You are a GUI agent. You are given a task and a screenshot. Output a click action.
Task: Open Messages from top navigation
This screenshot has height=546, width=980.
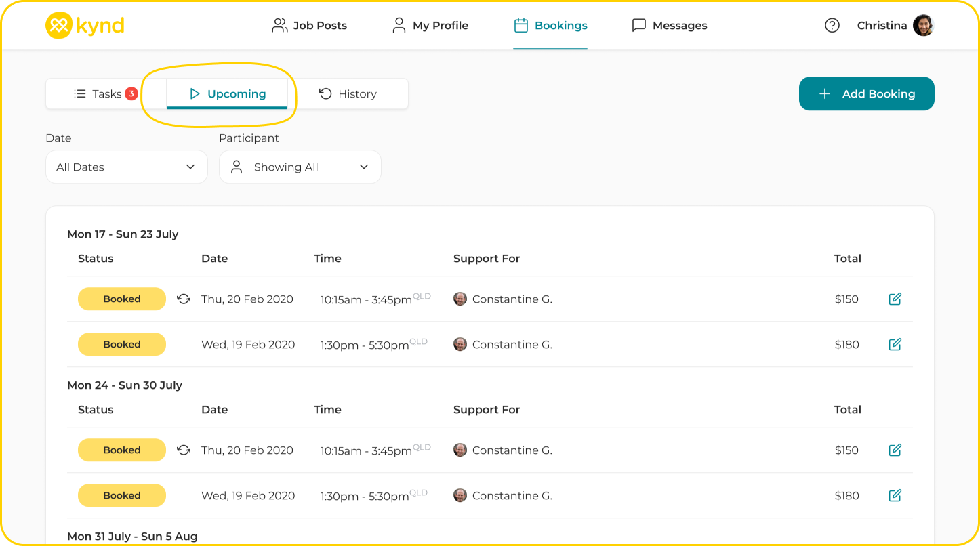[669, 26]
